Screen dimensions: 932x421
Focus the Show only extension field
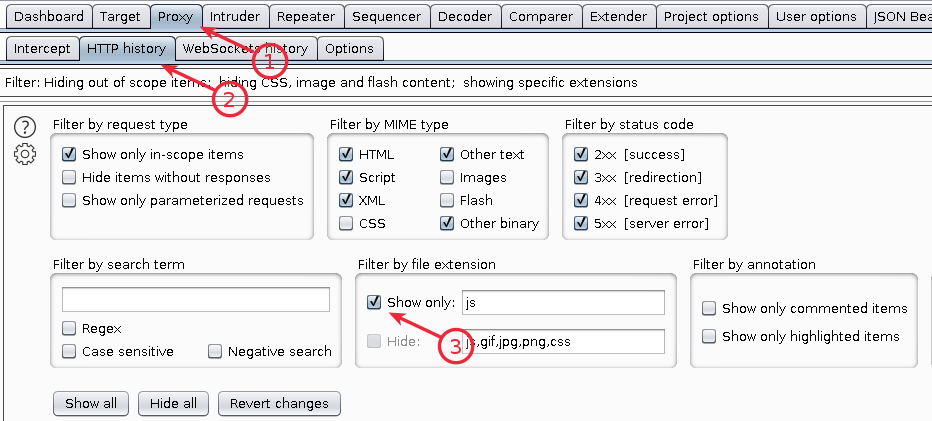[564, 302]
